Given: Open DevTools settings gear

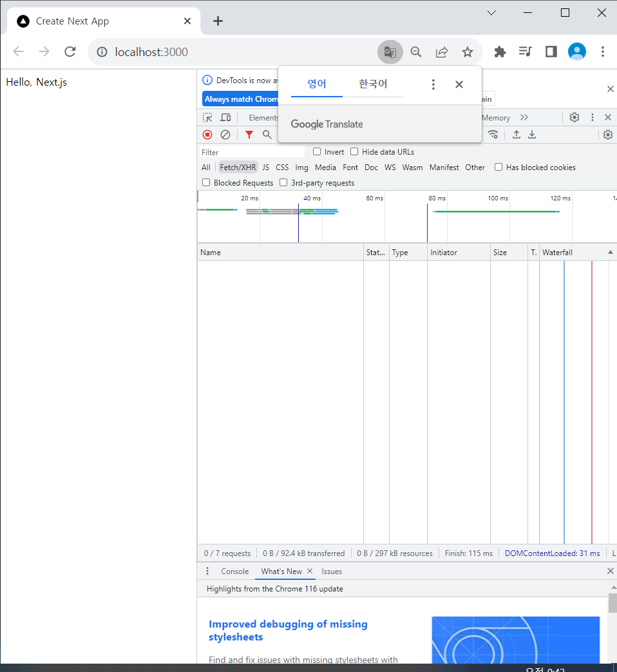Looking at the screenshot, I should (x=574, y=117).
